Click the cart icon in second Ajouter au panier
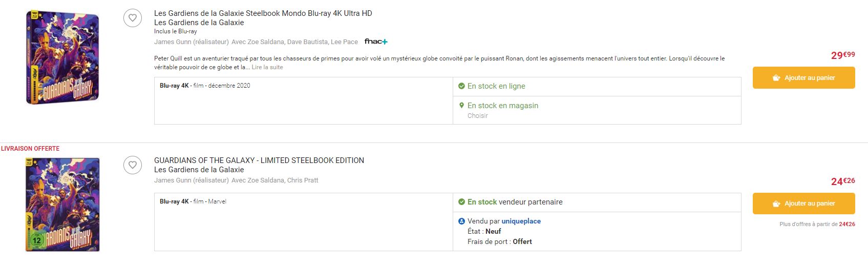Viewport: 868px width, 264px height. [x=776, y=204]
